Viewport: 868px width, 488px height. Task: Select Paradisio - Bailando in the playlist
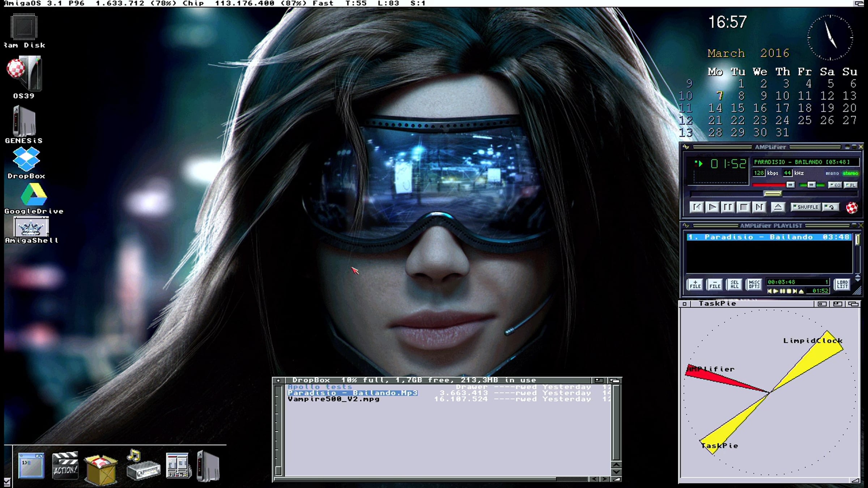tap(769, 237)
